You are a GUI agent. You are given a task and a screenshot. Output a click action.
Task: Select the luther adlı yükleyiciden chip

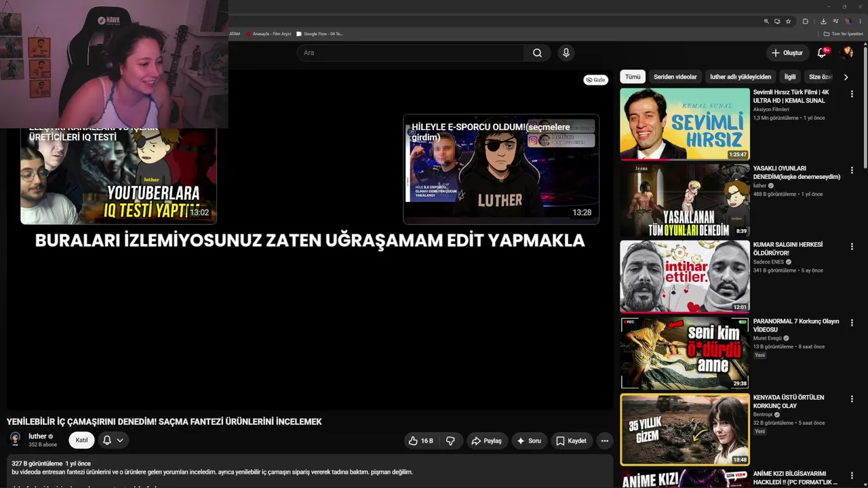tap(741, 77)
